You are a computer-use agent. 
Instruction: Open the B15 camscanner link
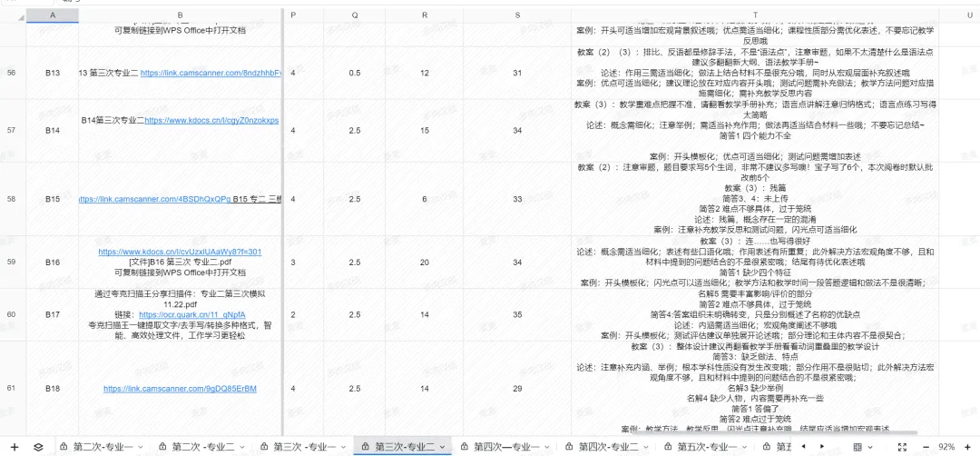[x=156, y=199]
